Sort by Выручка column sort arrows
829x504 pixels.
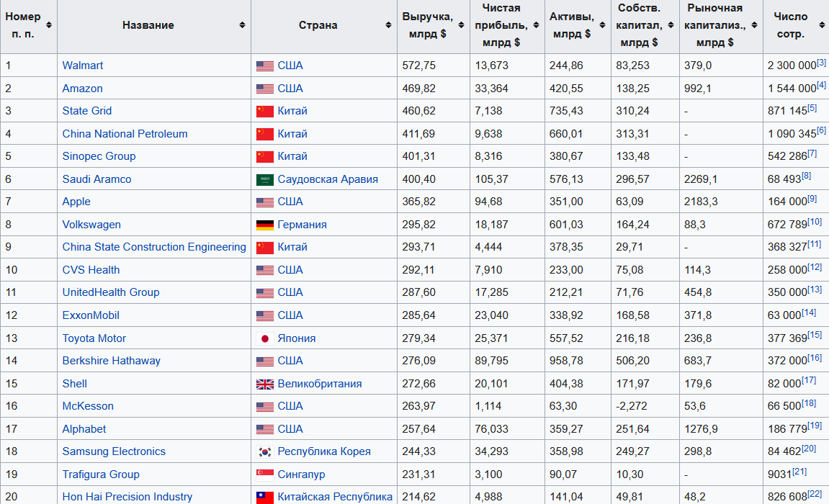tap(461, 25)
